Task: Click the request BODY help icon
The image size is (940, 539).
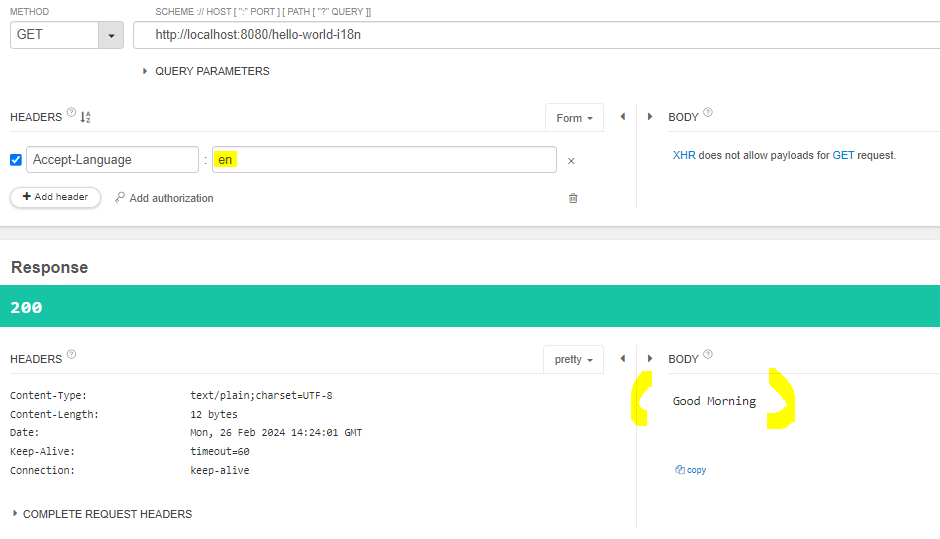Action: [708, 112]
